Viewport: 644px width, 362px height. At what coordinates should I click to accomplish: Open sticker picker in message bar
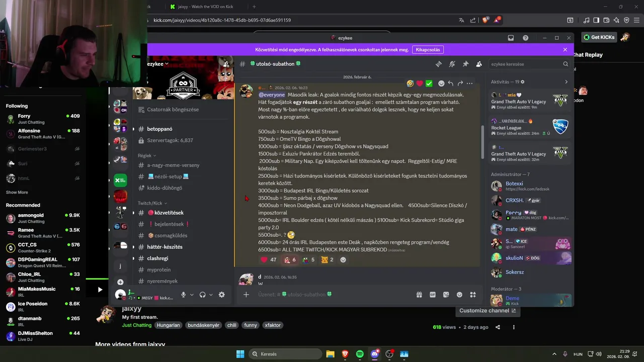pyautogui.click(x=446, y=295)
